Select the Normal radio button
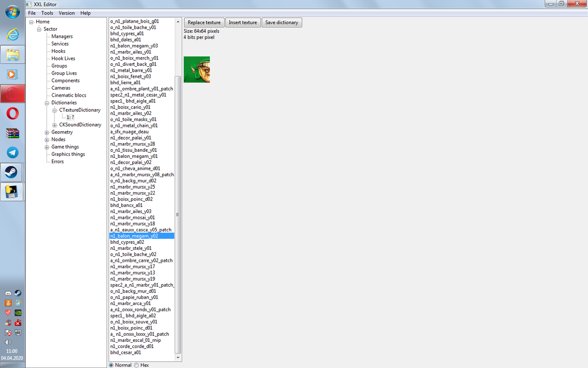Image resolution: width=588 pixels, height=368 pixels. coord(112,365)
